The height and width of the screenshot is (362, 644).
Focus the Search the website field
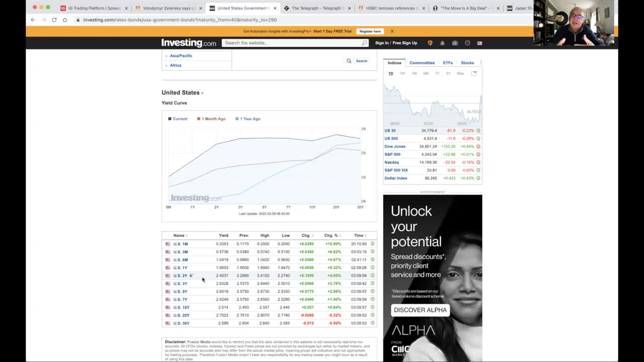(292, 43)
